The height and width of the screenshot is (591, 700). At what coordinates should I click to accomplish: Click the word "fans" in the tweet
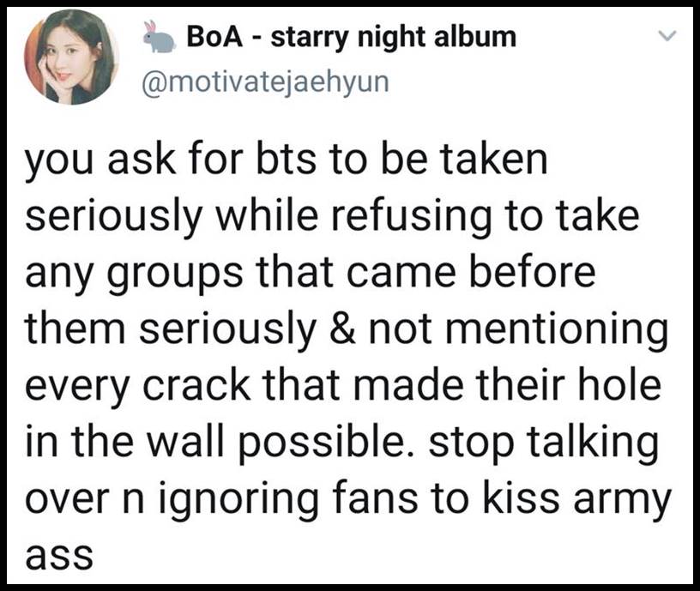click(x=378, y=500)
